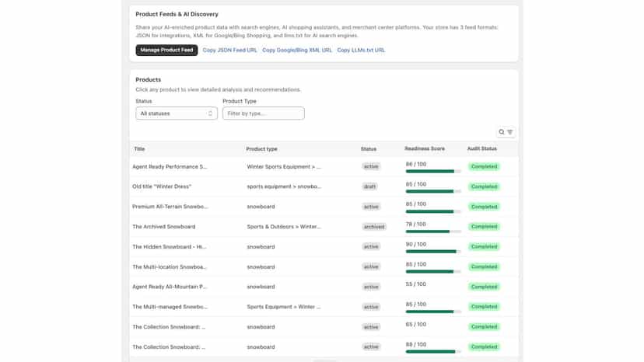Click the search magnifier icon above the table
644x362 pixels.
(502, 132)
